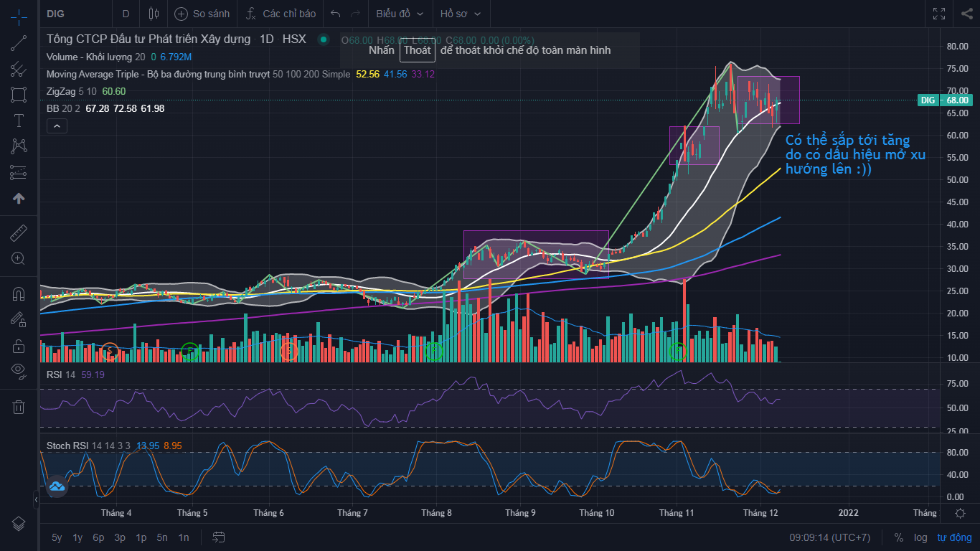Enter fullscreen mode from top bar
This screenshot has width=980, height=551.
(938, 14)
